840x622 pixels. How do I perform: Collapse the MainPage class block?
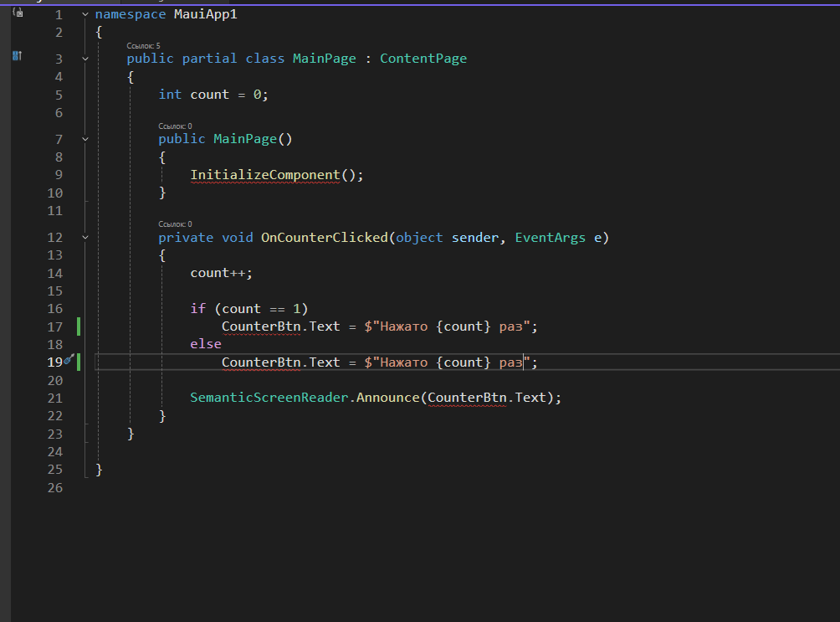tap(85, 59)
